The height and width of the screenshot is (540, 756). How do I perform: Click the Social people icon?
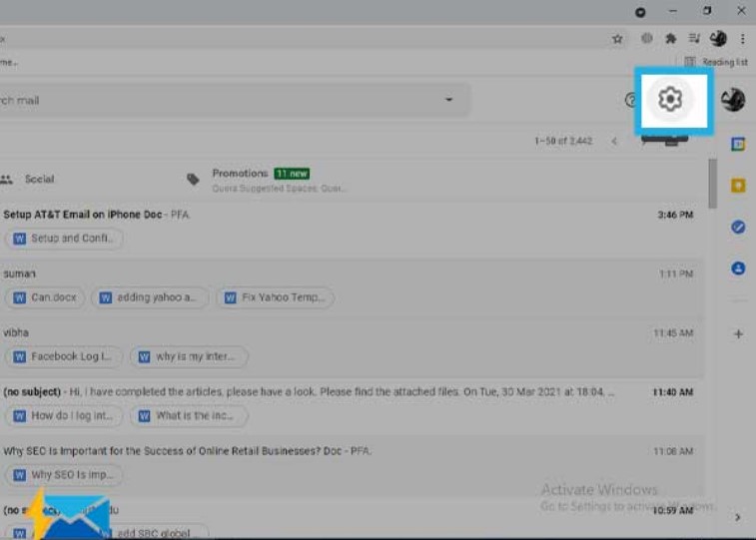pos(6,180)
